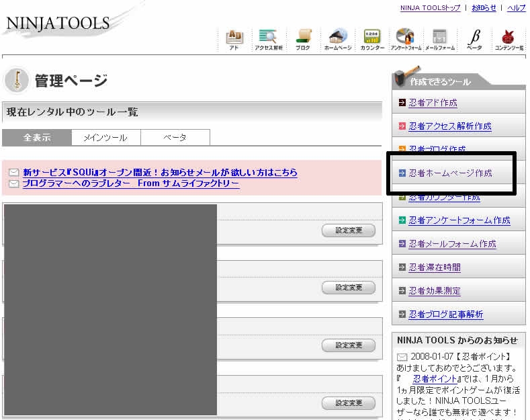Click the アド (Ad) toolbar icon
This screenshot has width=530, height=420.
click(234, 39)
